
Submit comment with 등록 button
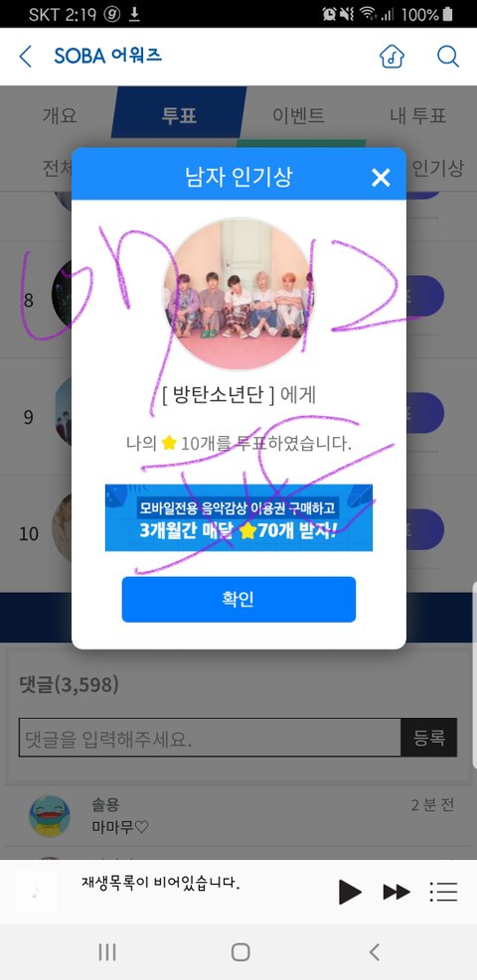(429, 738)
